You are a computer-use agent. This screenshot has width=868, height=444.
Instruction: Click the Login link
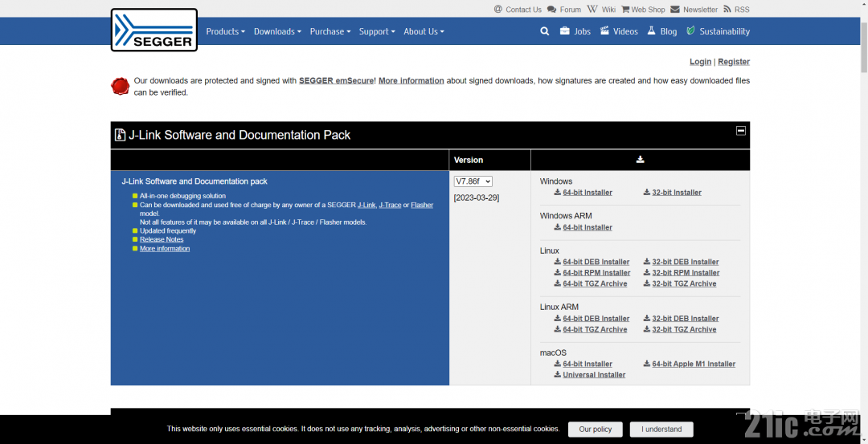coord(700,61)
